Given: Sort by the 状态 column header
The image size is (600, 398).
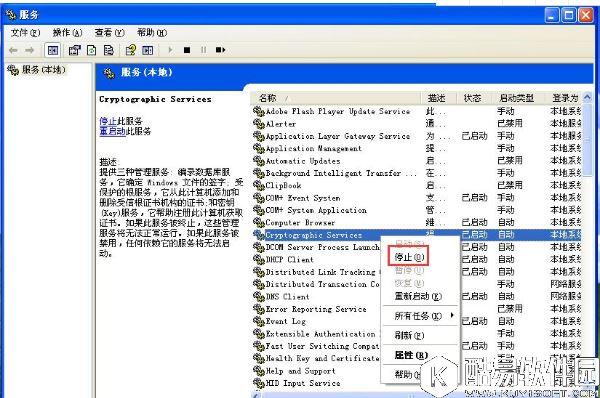Looking at the screenshot, I should click(474, 98).
